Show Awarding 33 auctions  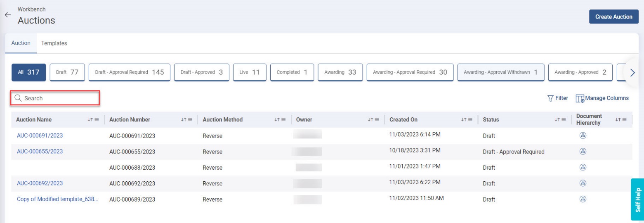(340, 72)
